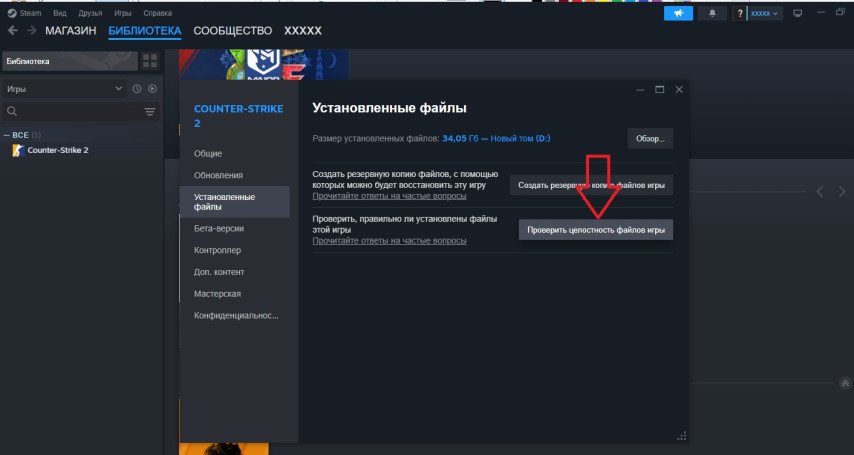Restore the Steam main window
The width and height of the screenshot is (854, 455).
click(x=840, y=12)
